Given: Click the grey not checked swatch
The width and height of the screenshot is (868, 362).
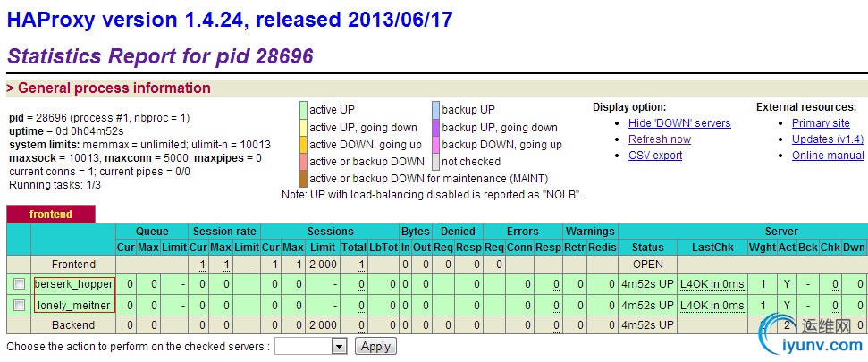Looking at the screenshot, I should point(435,162).
